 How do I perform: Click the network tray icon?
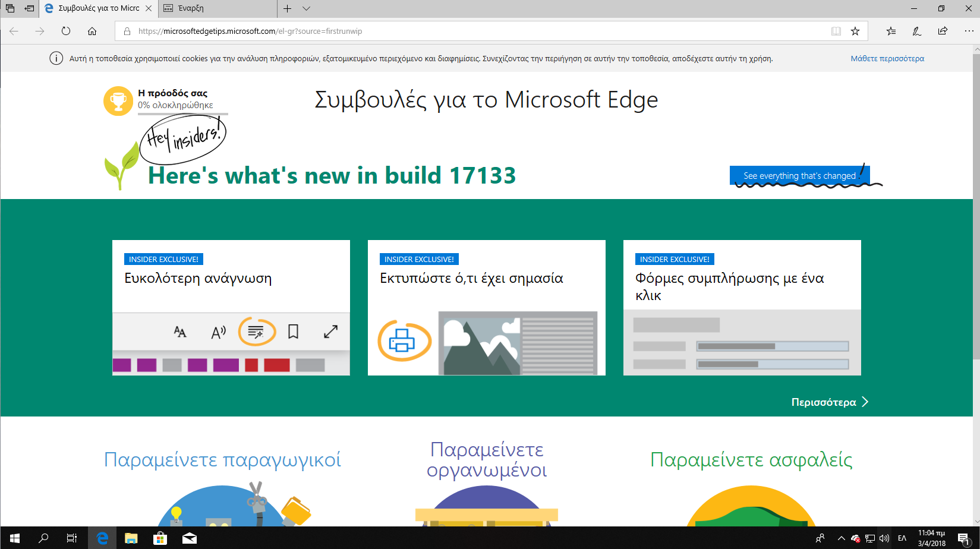(870, 538)
